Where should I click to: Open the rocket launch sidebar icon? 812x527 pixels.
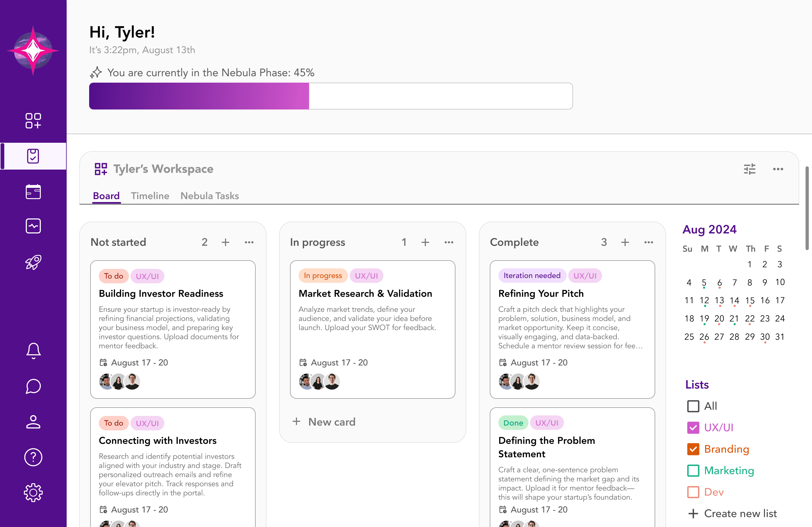pyautogui.click(x=33, y=262)
